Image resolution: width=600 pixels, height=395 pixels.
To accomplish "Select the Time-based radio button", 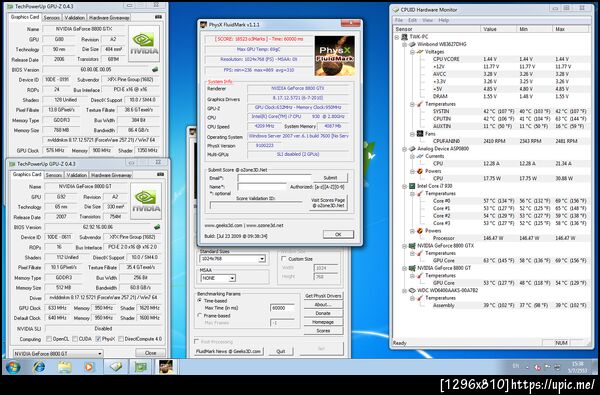I will [x=199, y=301].
